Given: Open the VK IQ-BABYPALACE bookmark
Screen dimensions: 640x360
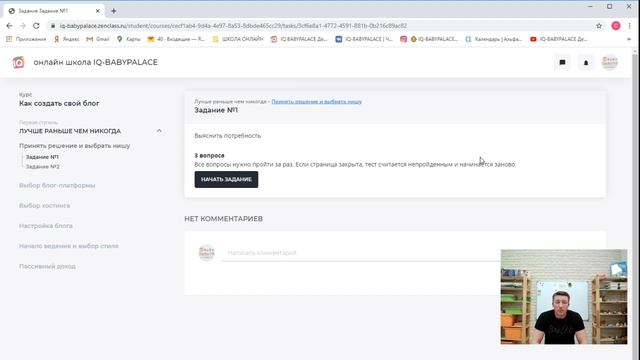Looking at the screenshot, I should pos(364,39).
